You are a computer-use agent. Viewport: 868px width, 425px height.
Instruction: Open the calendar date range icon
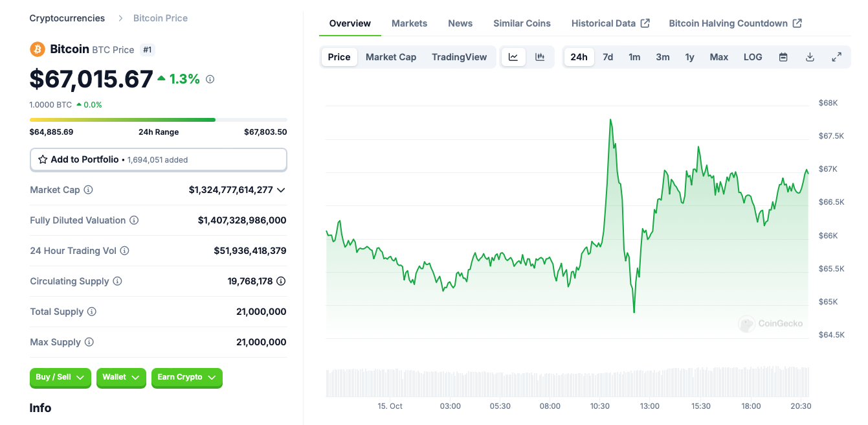783,56
